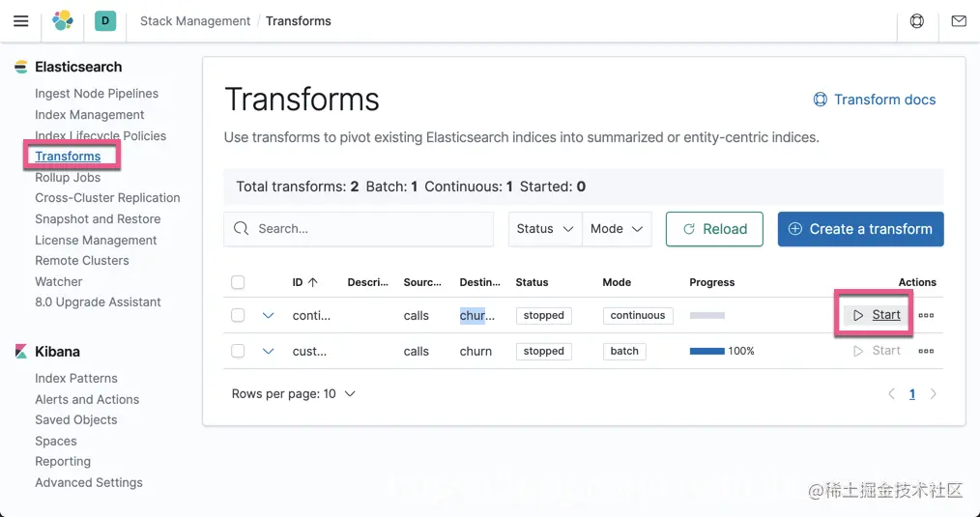This screenshot has width=980, height=517.
Task: Click the Descri... column header
Action: (x=368, y=282)
